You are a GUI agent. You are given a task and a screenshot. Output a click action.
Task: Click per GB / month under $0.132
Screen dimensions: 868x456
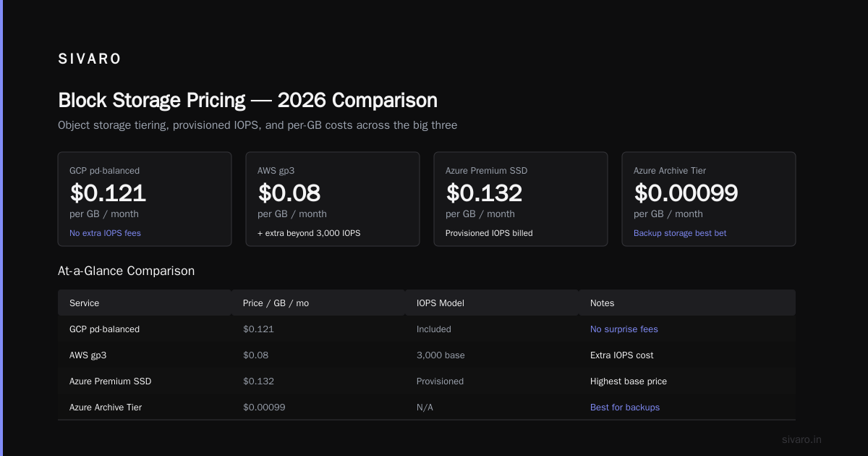click(x=480, y=214)
